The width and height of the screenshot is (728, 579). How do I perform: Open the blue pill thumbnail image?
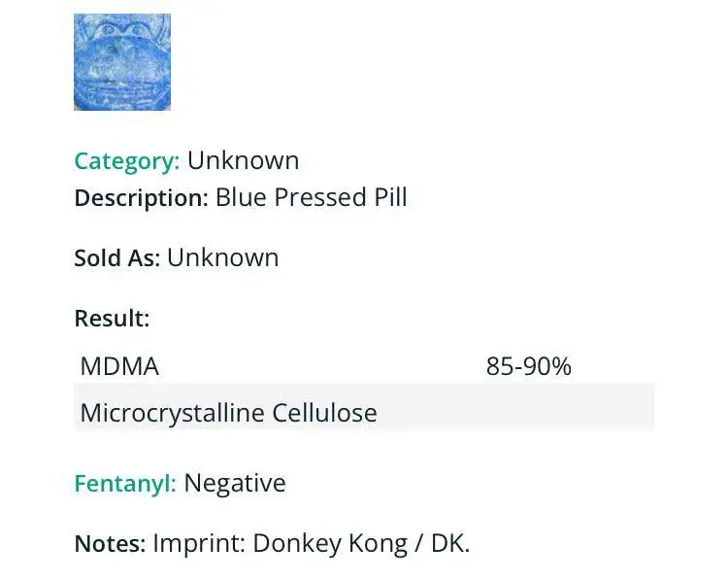pyautogui.click(x=122, y=62)
